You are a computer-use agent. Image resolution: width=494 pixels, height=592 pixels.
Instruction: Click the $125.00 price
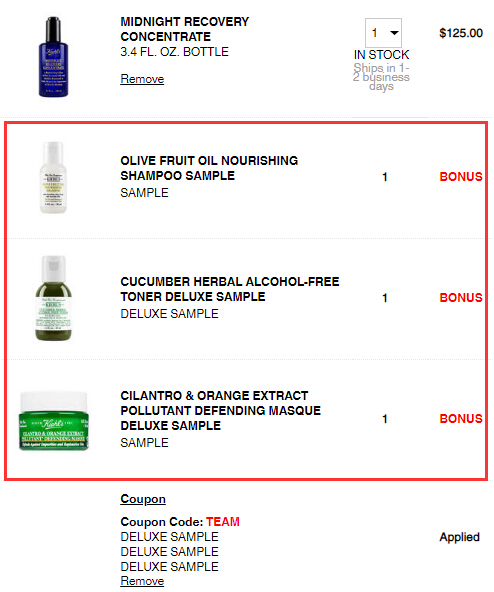[x=461, y=33]
